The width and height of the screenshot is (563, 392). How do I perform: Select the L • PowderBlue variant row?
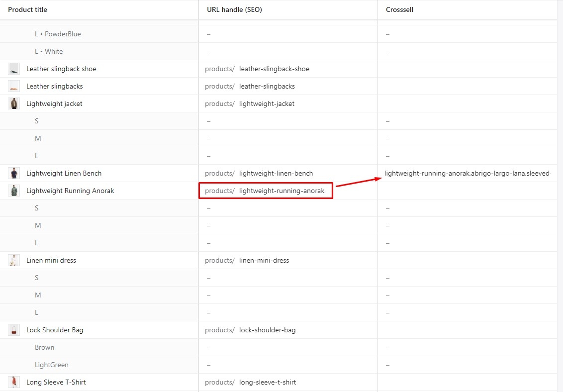pos(58,34)
